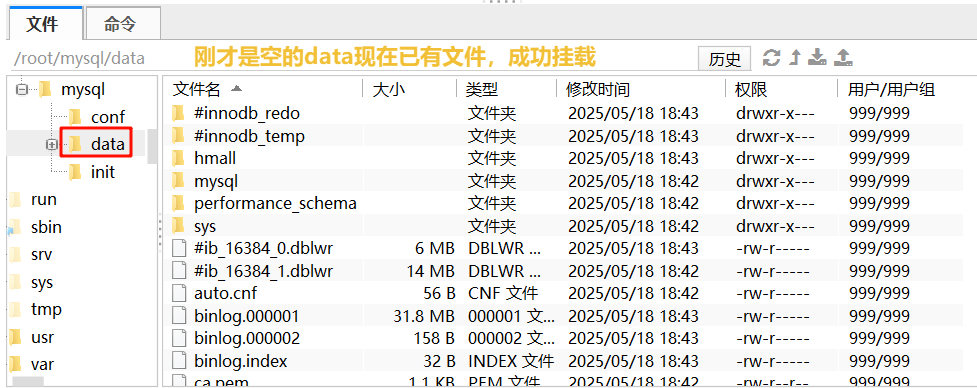Click the performance_schema folder icon
Screen dimensions: 977x388
coord(179,203)
